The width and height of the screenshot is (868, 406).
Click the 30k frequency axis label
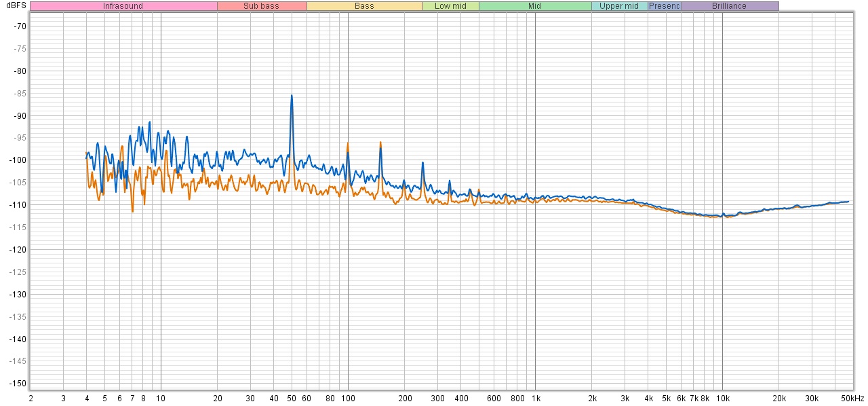(812, 398)
